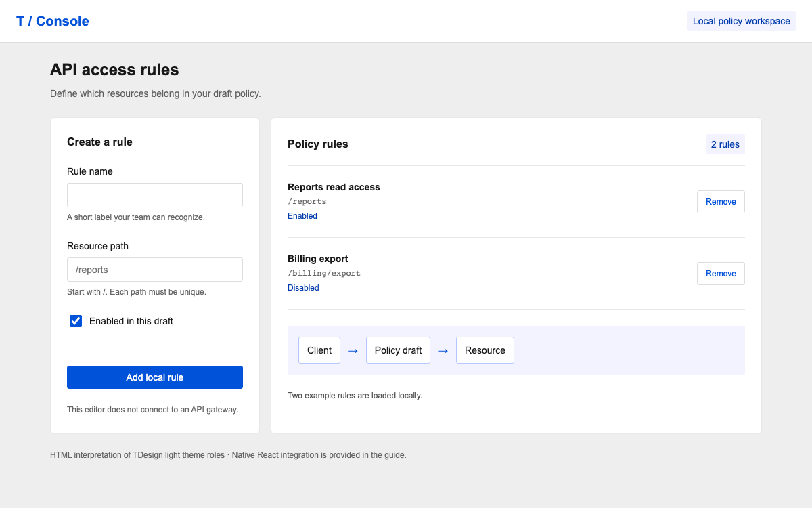Click the 2 rules count badge
This screenshot has width=812, height=508.
[x=725, y=144]
